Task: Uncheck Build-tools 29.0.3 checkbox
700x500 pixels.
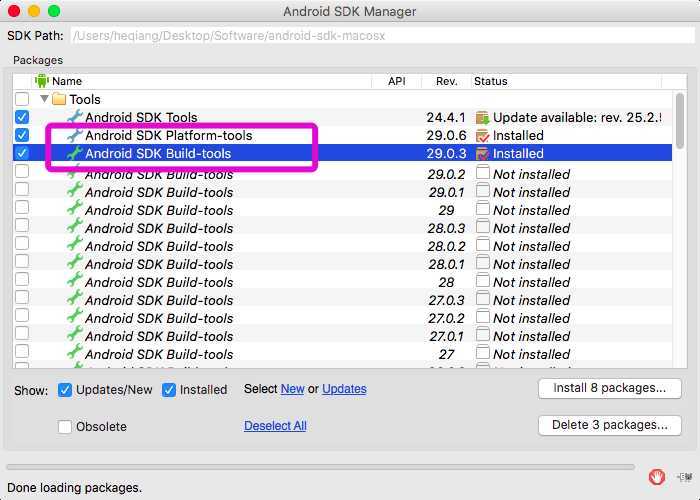Action: (x=22, y=153)
